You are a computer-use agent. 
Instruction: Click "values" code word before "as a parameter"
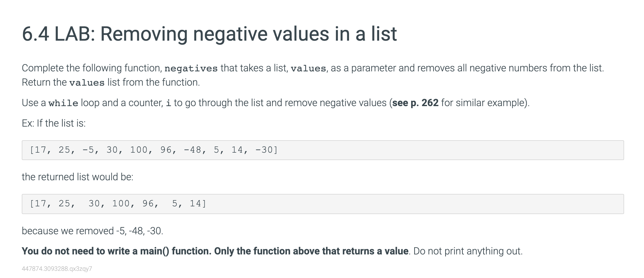click(x=308, y=68)
